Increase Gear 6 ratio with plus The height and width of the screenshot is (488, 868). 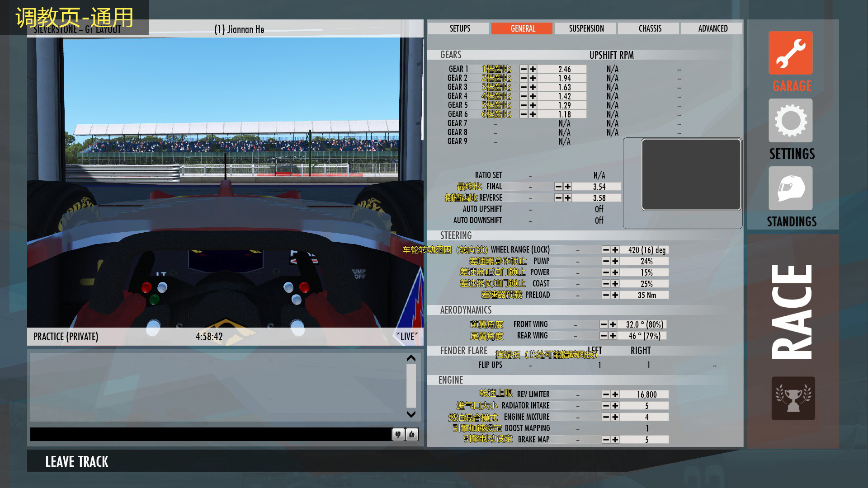(533, 114)
